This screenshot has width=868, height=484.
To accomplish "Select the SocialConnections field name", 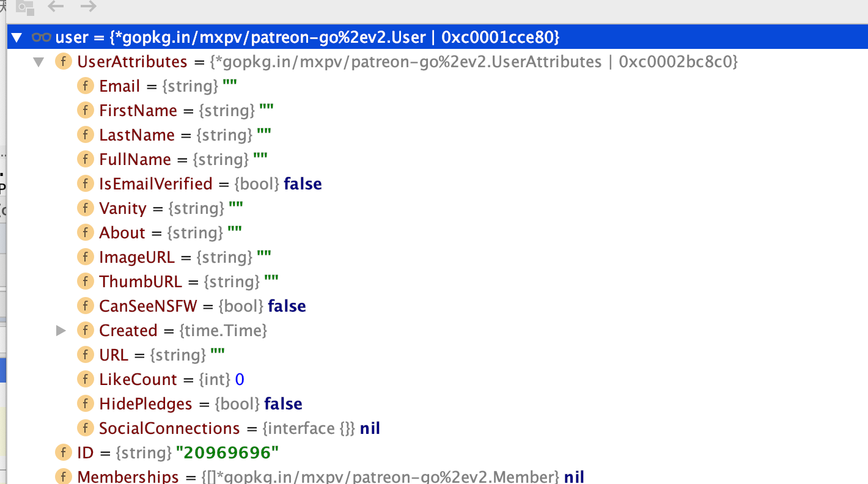I will (169, 428).
